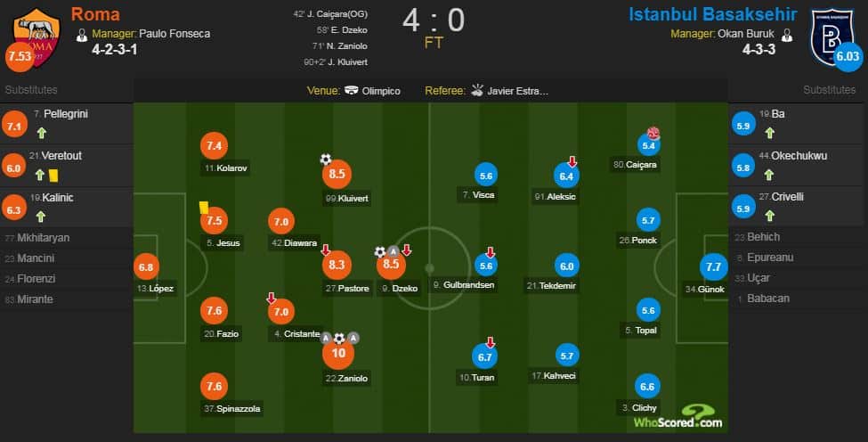
Task: Click Veretout's yellow card icon in substitutes
Action: [53, 175]
